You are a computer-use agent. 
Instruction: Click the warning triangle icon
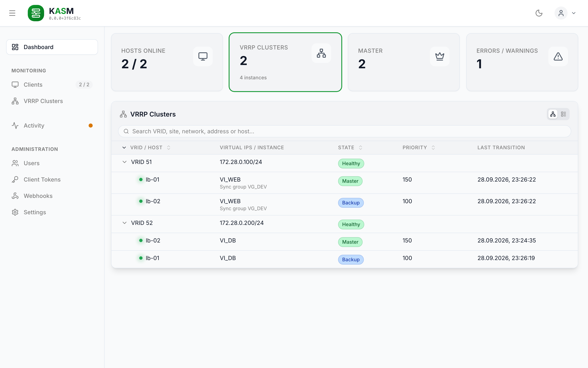pos(558,56)
